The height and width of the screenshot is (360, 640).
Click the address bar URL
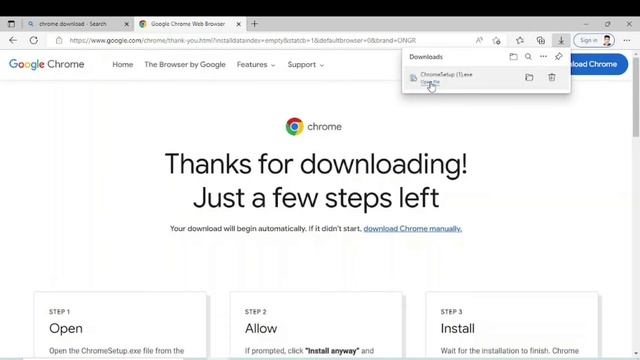(242, 40)
